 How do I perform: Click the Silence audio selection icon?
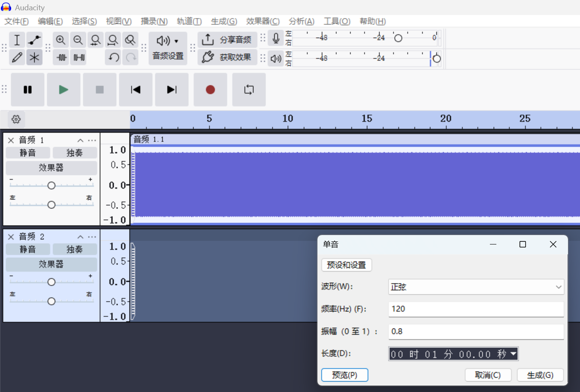[x=79, y=57]
